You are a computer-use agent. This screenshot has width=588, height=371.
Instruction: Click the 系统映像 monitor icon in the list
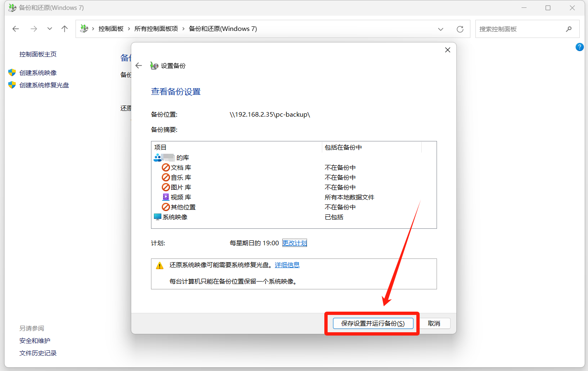pos(157,217)
